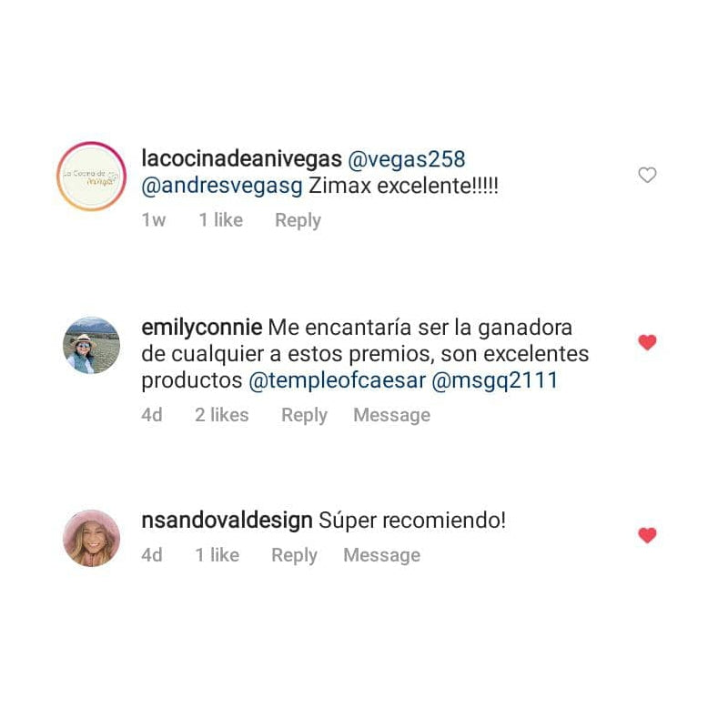This screenshot has width=728, height=728.
Task: Reply to the lacocinadeanivegas comment
Action: (x=298, y=220)
